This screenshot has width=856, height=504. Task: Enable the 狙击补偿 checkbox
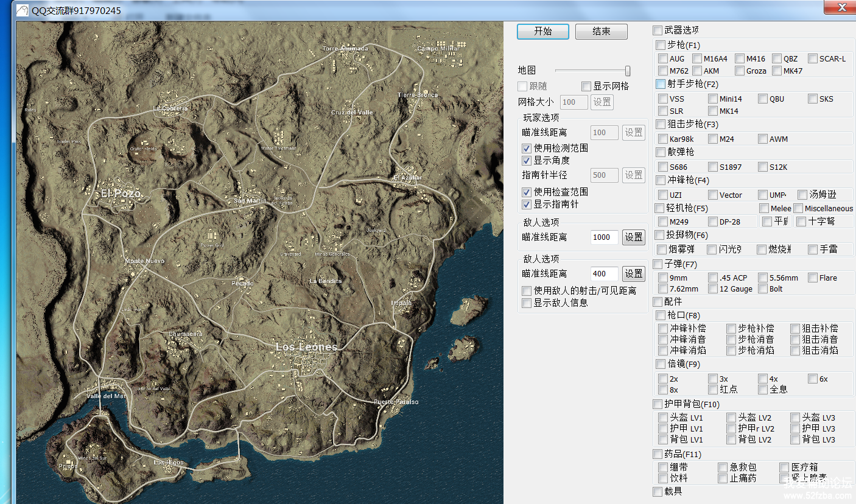click(795, 328)
